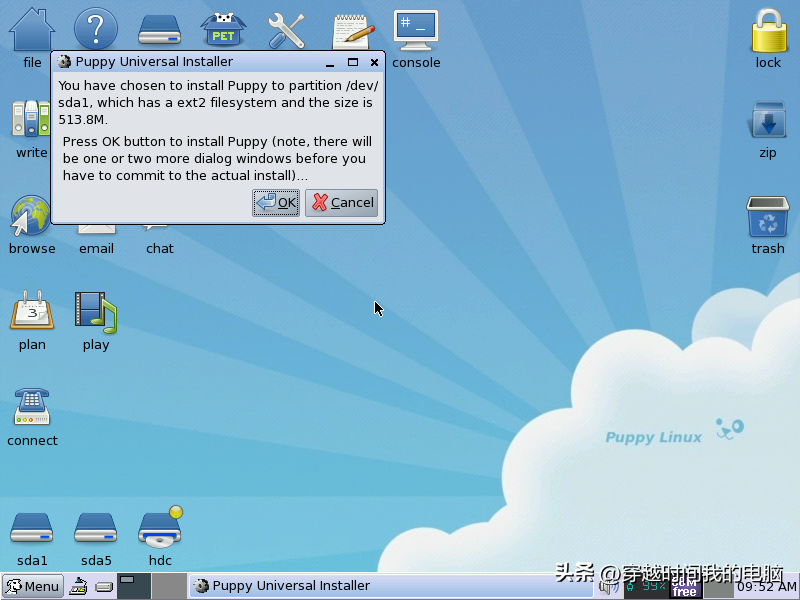Open the sda5 drive icon
The height and width of the screenshot is (600, 800).
[x=95, y=528]
